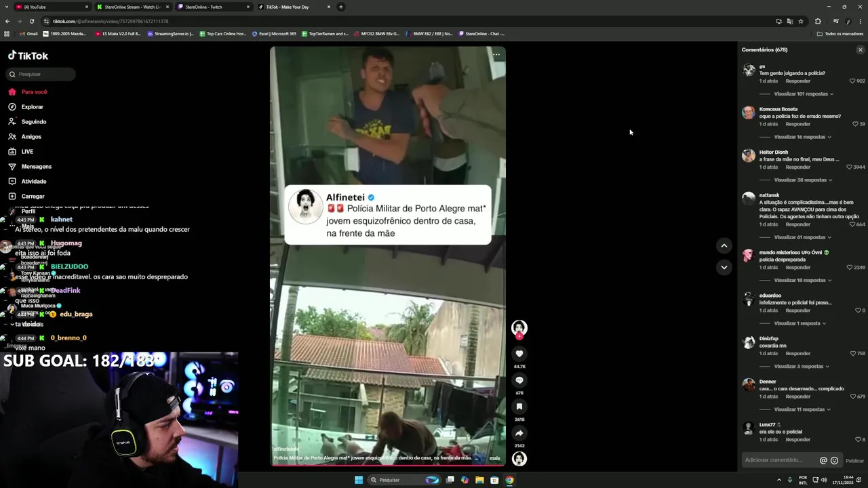Save video using bookmark icon
868x488 pixels.
point(519,407)
